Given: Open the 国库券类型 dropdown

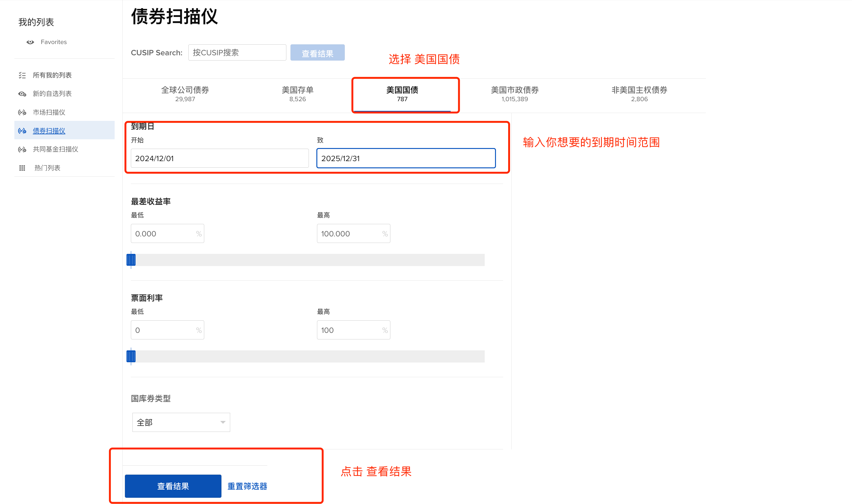Looking at the screenshot, I should [x=181, y=422].
